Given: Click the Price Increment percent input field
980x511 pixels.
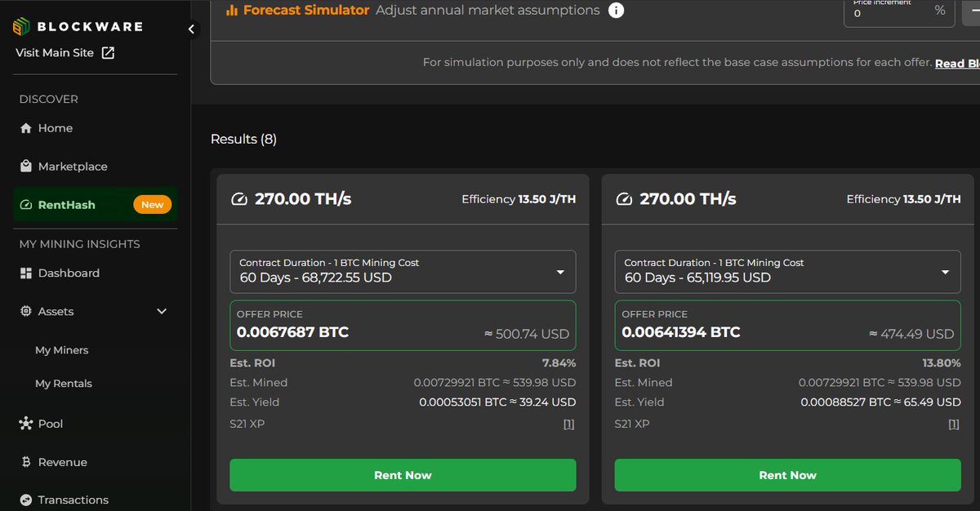Looking at the screenshot, I should click(x=899, y=11).
